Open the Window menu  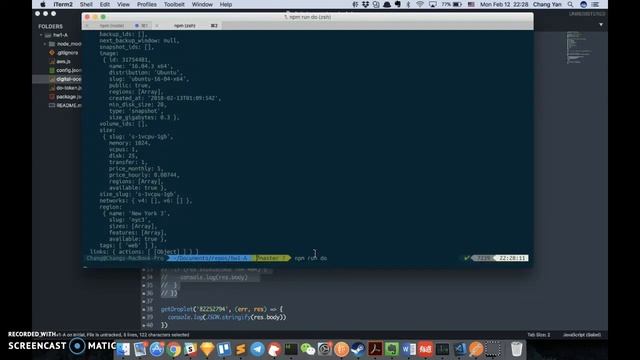pos(202,4)
